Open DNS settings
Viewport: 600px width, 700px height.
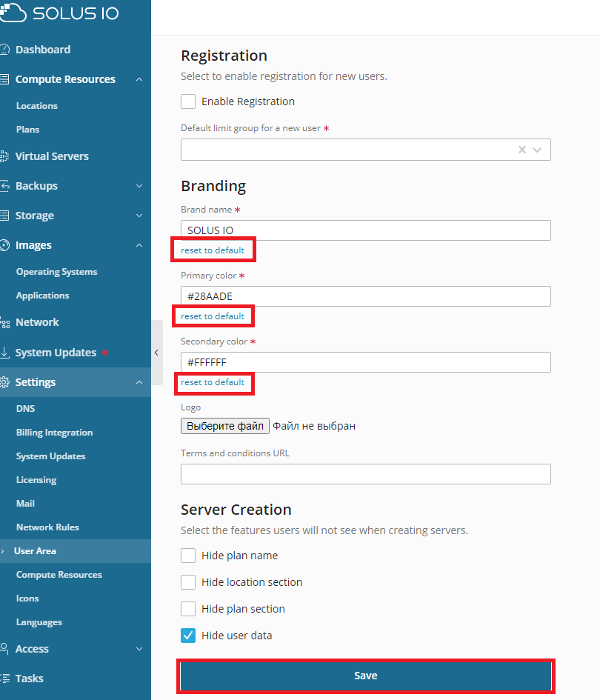tap(25, 408)
